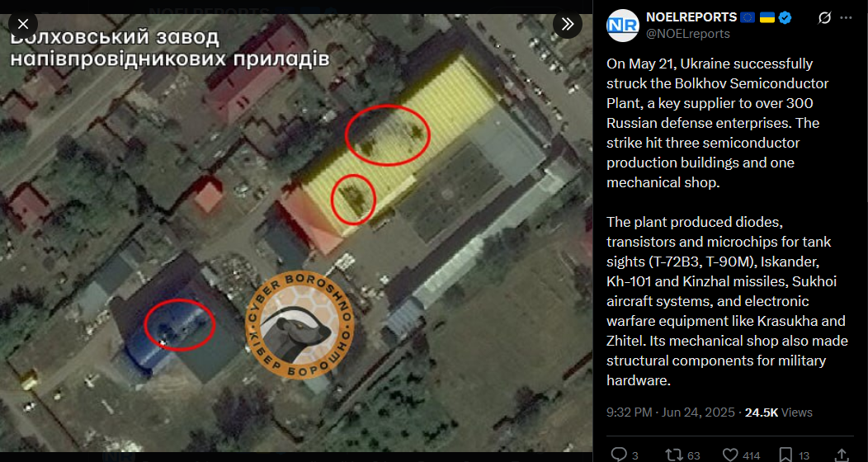868x462 pixels.
Task: Open the Grok explain icon
Action: (x=824, y=17)
